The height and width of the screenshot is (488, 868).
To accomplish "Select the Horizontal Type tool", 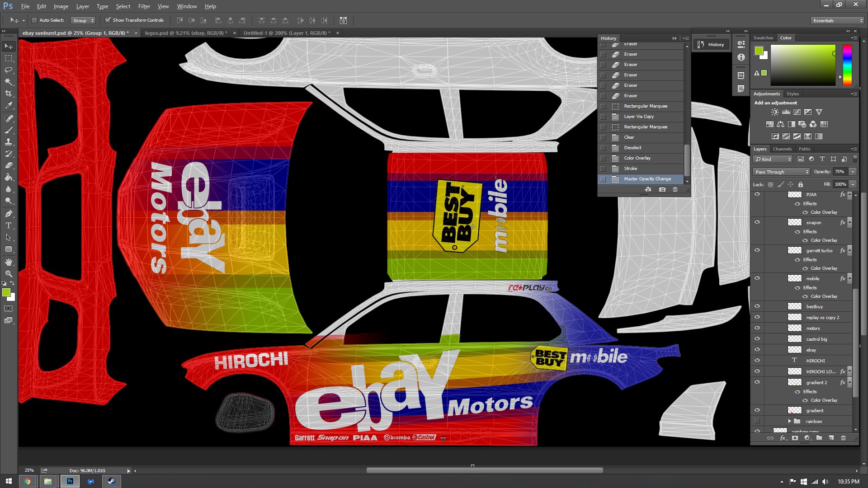I will [9, 225].
